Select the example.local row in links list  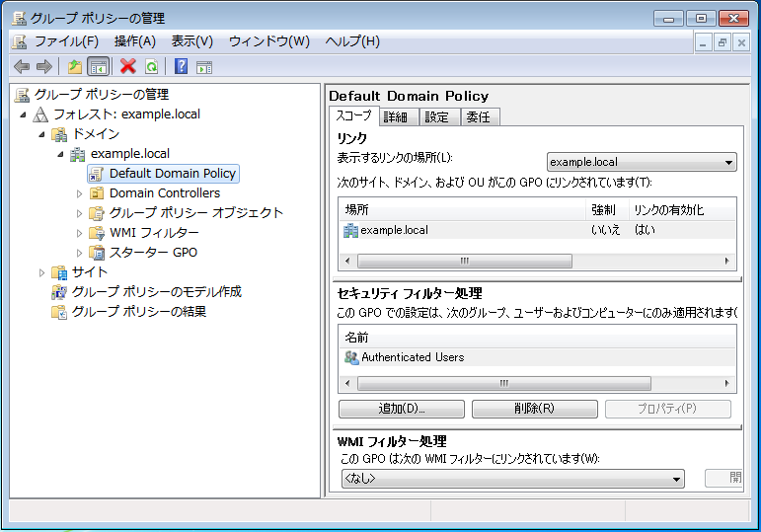537,230
